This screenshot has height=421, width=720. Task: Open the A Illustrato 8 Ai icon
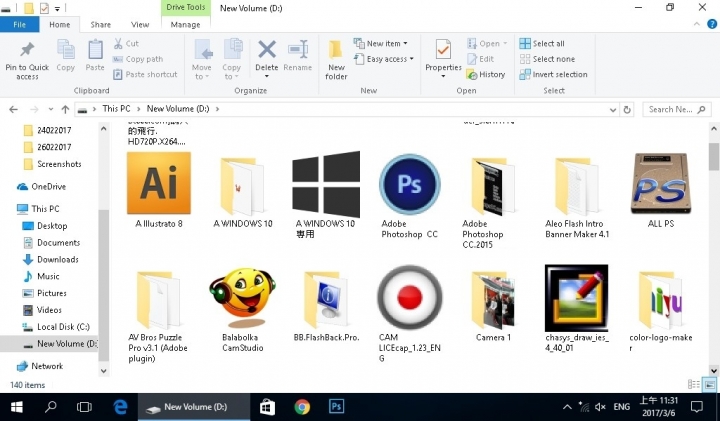pyautogui.click(x=159, y=183)
